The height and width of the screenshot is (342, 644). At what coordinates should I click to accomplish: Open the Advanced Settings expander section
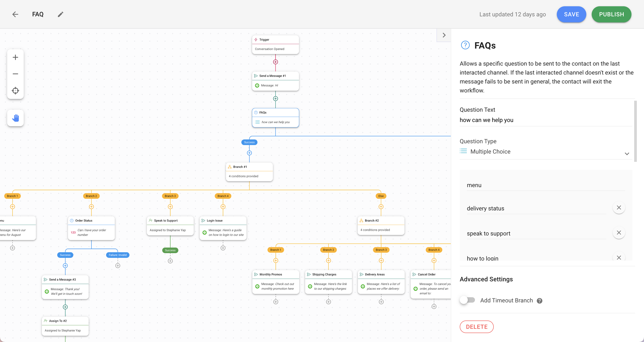coord(486,279)
